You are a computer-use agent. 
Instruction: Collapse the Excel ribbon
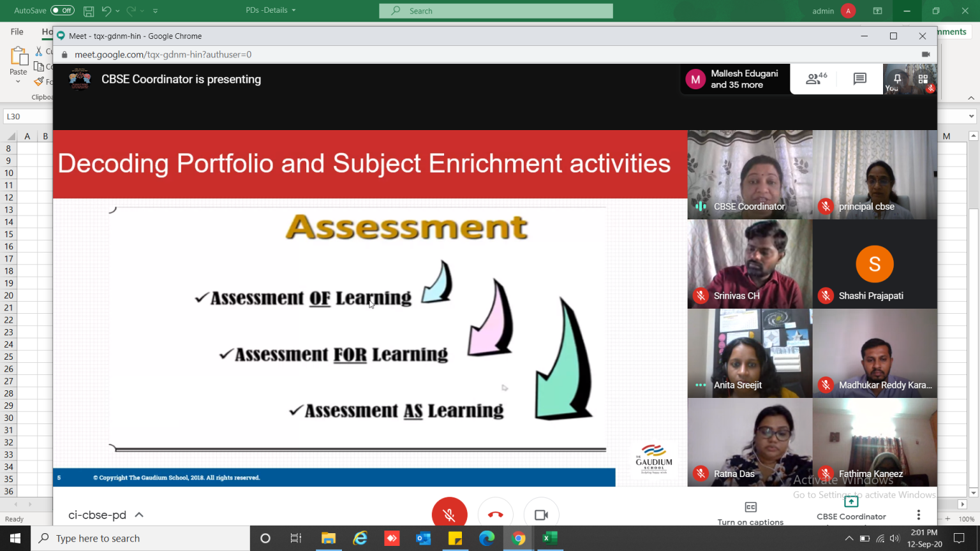[x=971, y=98]
